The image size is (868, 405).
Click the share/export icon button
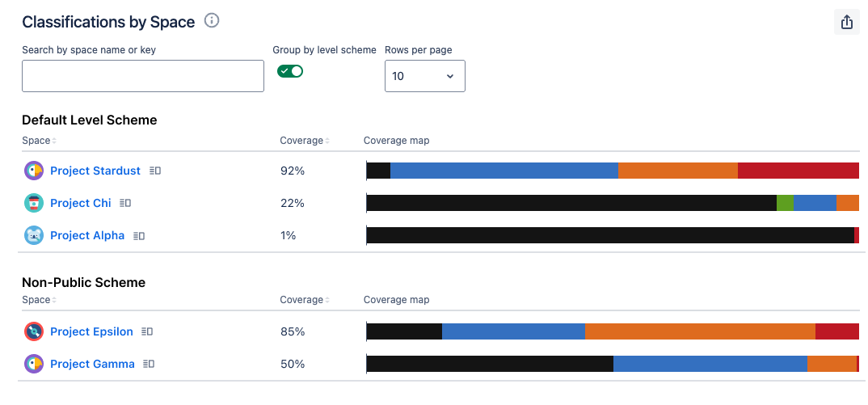pos(846,22)
